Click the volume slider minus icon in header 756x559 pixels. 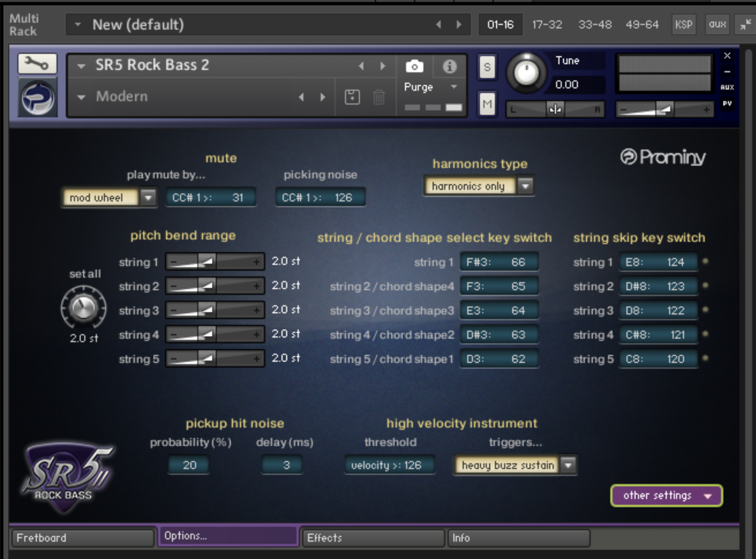click(623, 110)
